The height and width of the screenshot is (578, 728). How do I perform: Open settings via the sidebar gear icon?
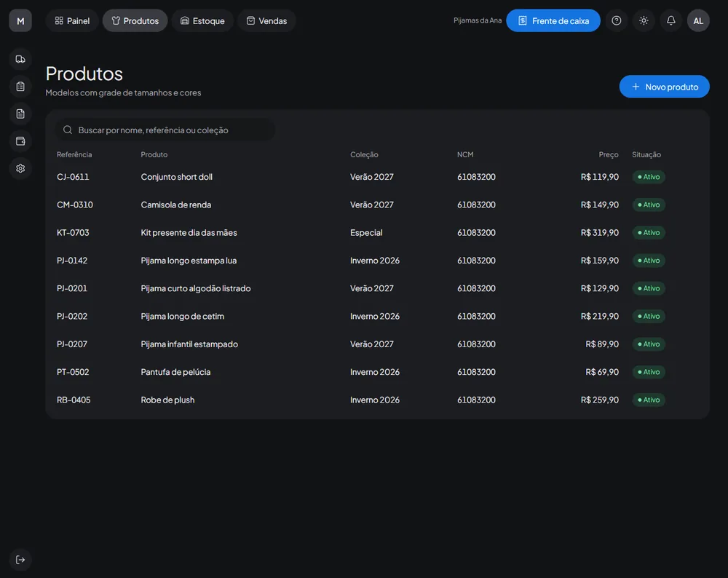20,169
